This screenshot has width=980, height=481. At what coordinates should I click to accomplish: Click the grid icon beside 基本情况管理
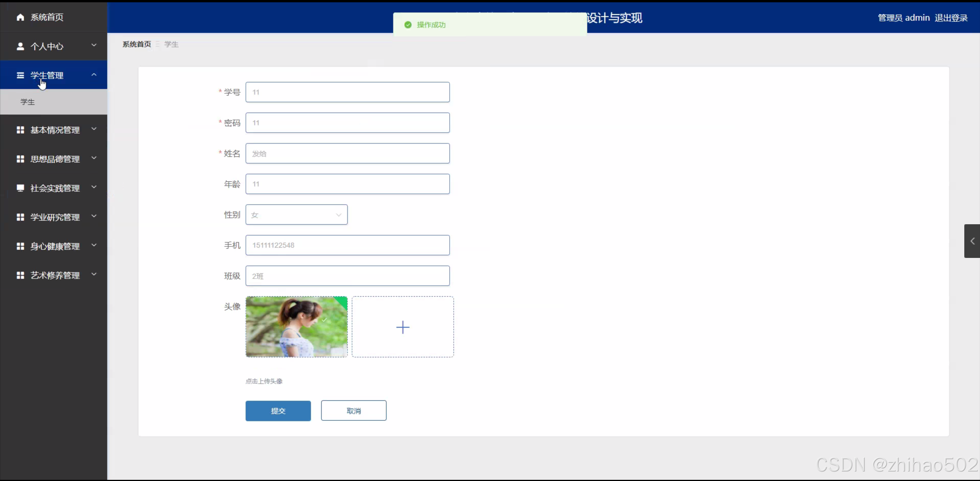tap(20, 130)
